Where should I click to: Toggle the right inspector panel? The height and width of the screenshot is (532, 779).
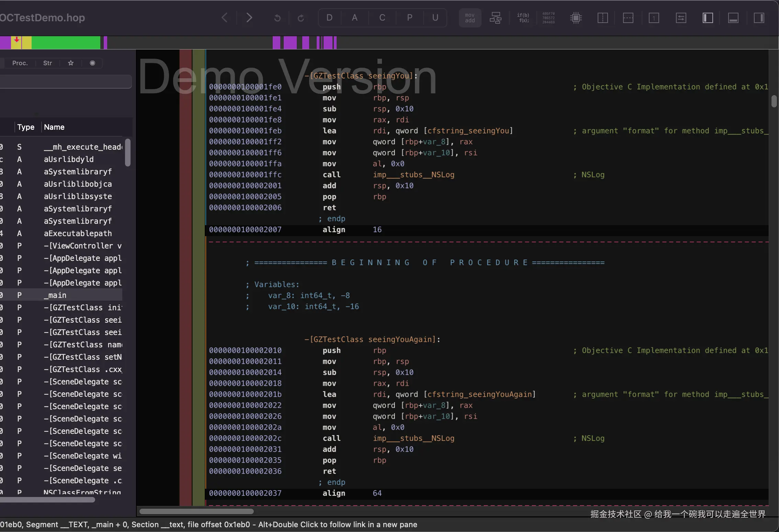pos(759,18)
